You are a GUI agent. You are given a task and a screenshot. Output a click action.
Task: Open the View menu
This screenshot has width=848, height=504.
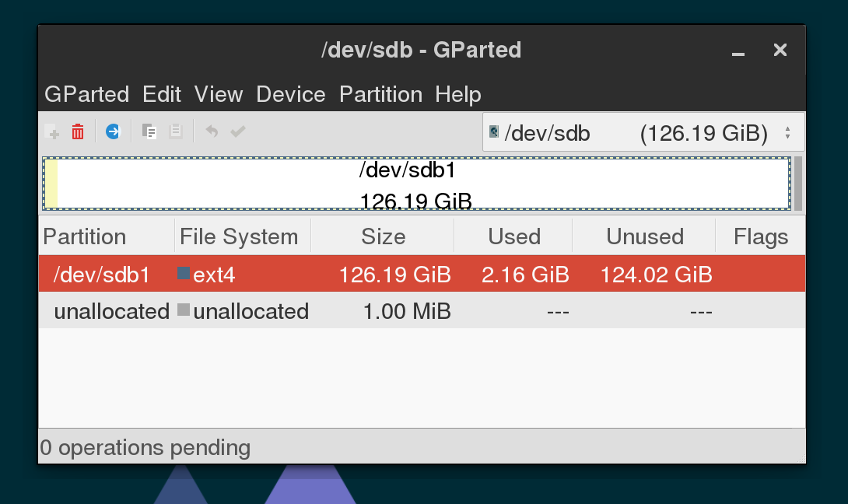219,94
